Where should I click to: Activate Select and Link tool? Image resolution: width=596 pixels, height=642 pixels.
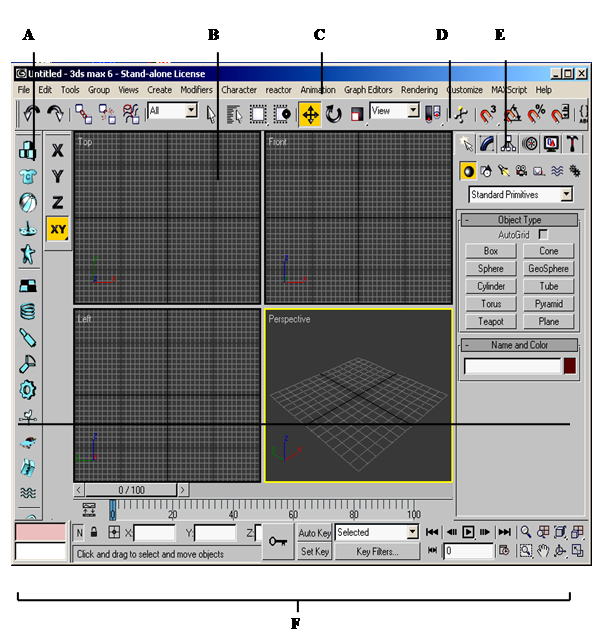pos(84,114)
